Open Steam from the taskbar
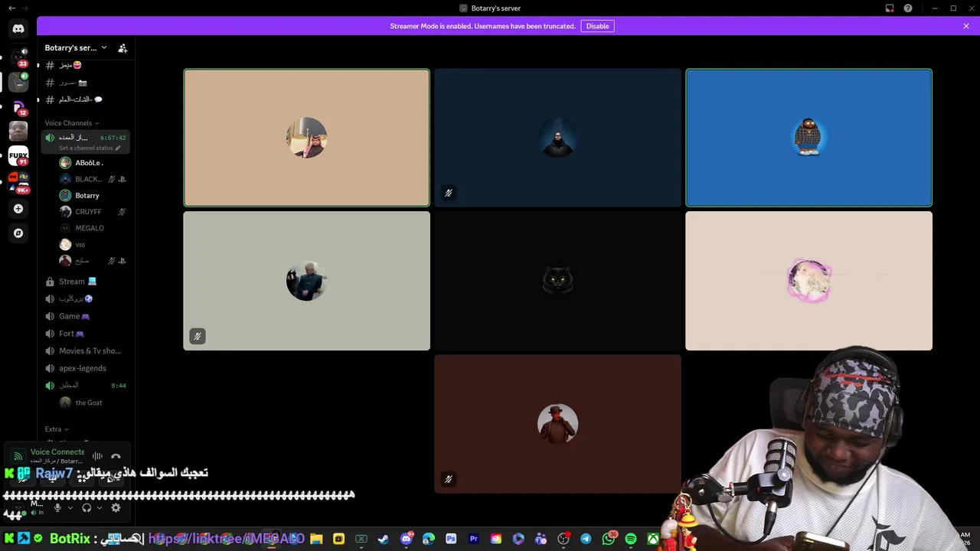The image size is (980, 551). click(x=384, y=539)
